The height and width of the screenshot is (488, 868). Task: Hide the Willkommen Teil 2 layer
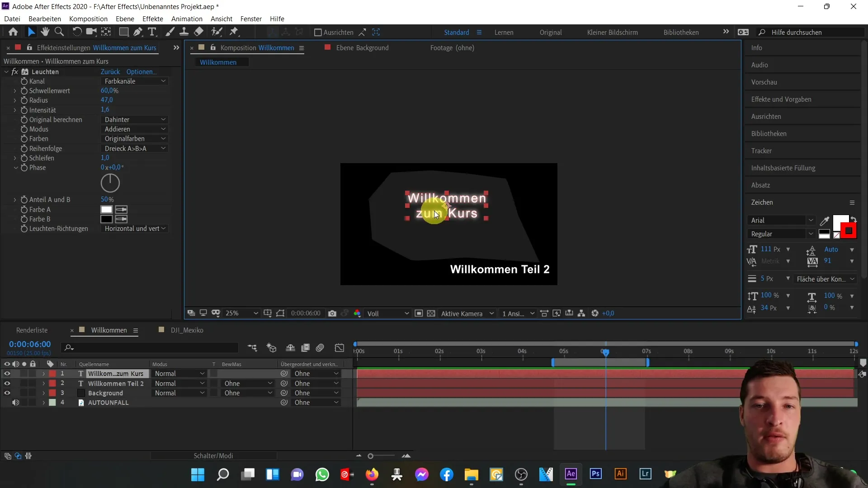(x=7, y=383)
